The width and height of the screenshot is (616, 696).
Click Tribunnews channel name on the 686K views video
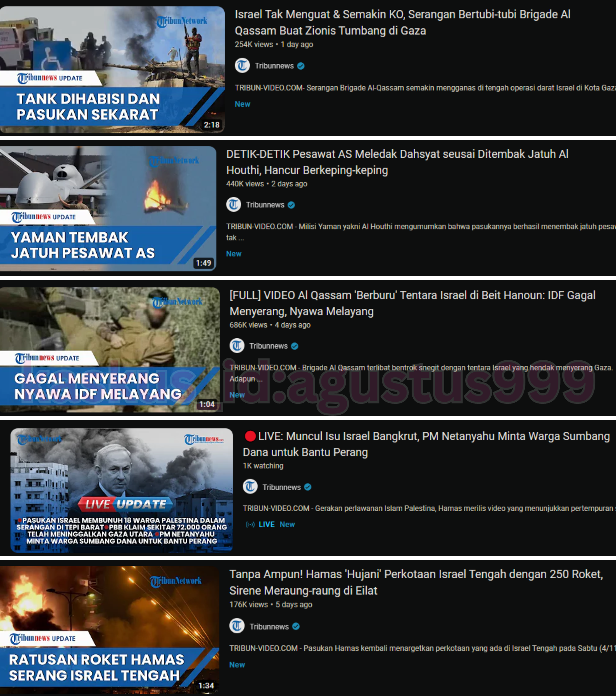pos(269,346)
